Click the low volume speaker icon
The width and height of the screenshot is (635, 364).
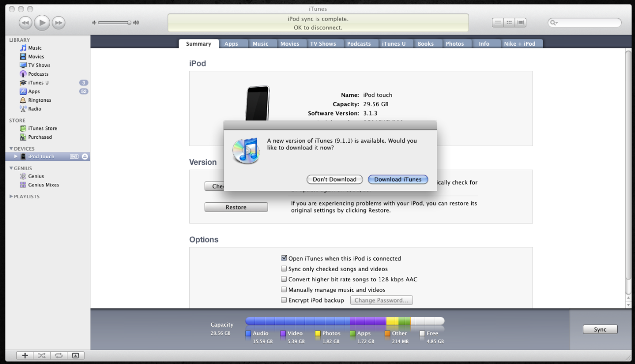point(94,23)
